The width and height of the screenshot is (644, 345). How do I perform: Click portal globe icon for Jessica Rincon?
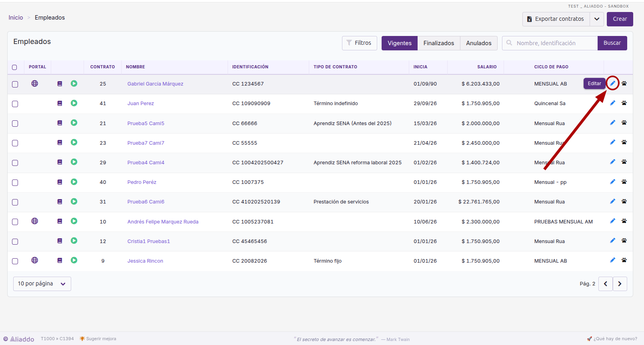[35, 260]
